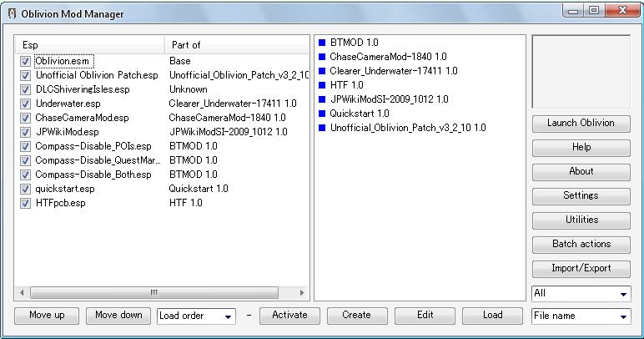
Task: Open the Utilities menu button
Action: 581,220
